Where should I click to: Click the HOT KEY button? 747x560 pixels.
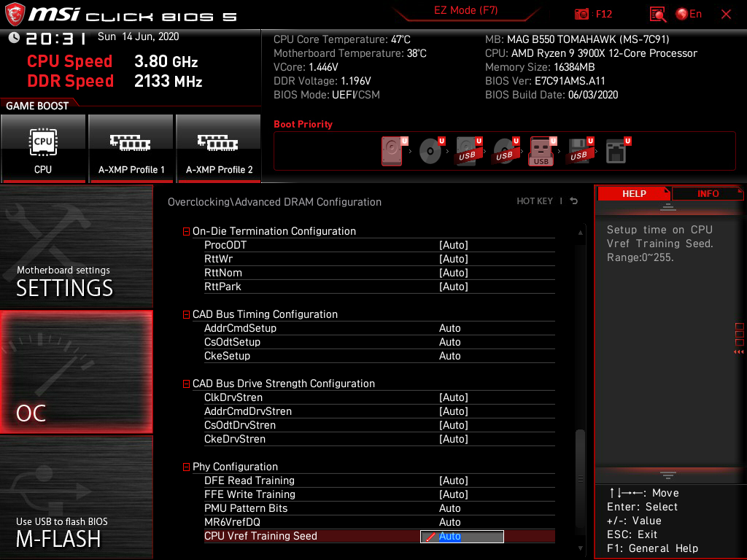(x=535, y=201)
